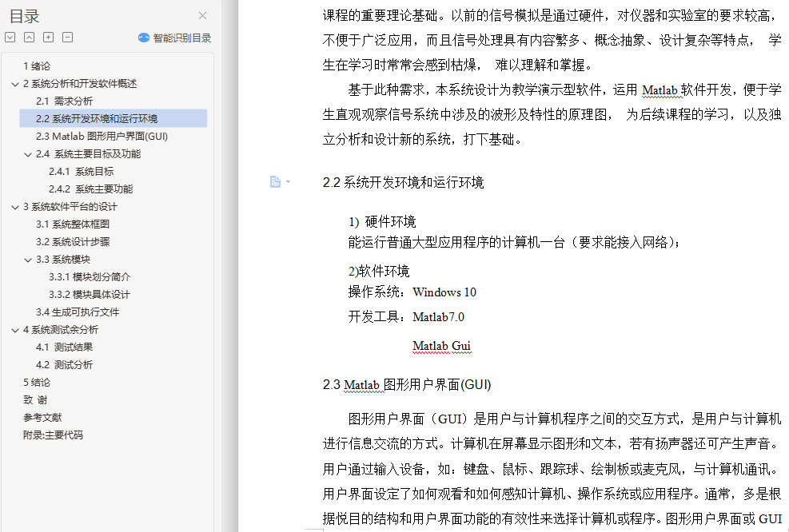Click heading 2.3 Matlab 图形用户界面(GUI) in document
Viewport: 789px width, 532px height.
pos(407,385)
